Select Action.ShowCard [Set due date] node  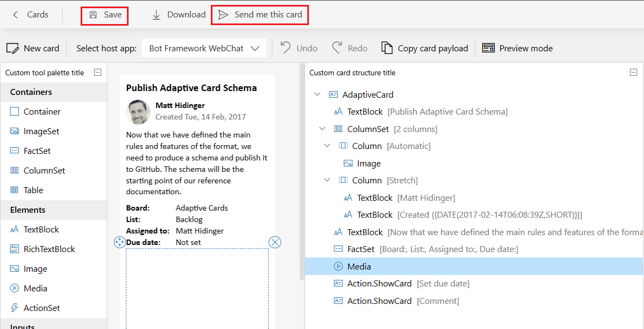tap(475, 284)
